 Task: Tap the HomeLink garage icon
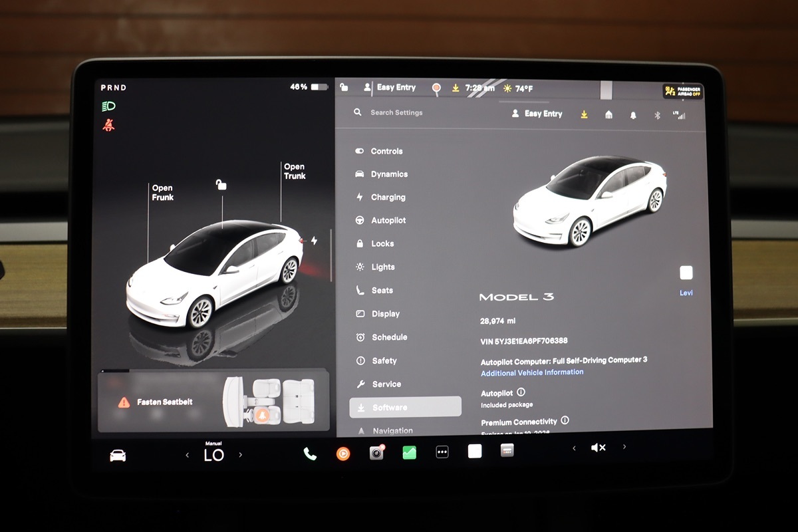(608, 115)
